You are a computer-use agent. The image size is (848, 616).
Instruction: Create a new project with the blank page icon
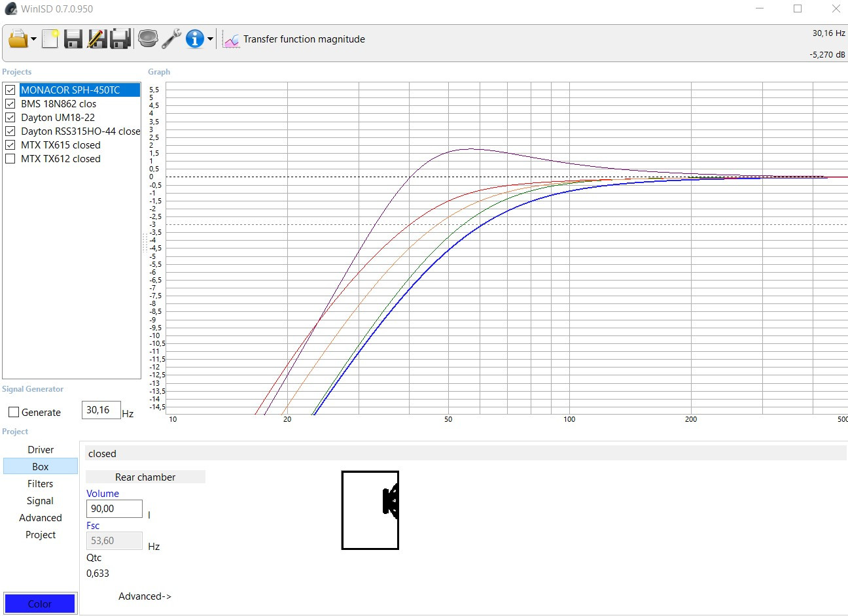pyautogui.click(x=50, y=39)
